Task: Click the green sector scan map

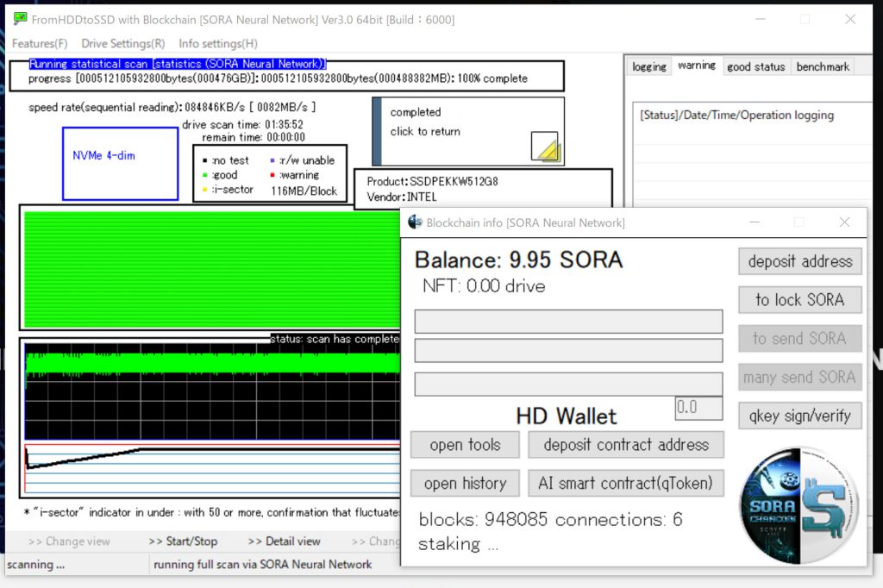Action: [212, 269]
